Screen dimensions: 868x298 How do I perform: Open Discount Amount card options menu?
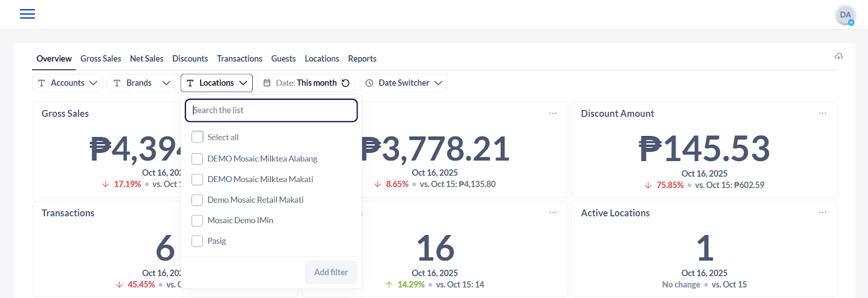pyautogui.click(x=822, y=113)
